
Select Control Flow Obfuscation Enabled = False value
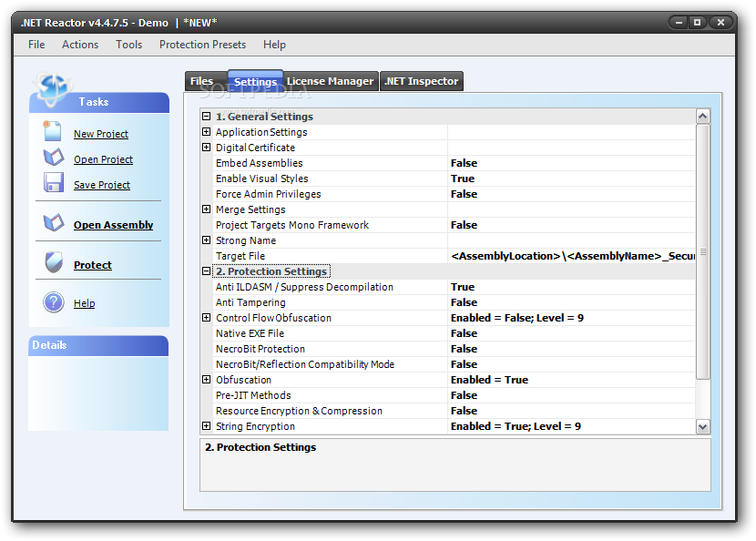(572, 318)
